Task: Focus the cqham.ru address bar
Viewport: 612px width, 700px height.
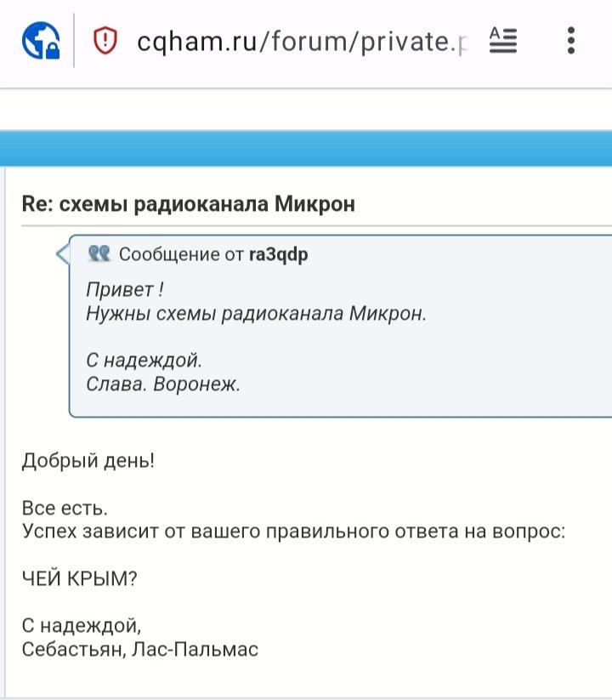Action: [x=302, y=40]
